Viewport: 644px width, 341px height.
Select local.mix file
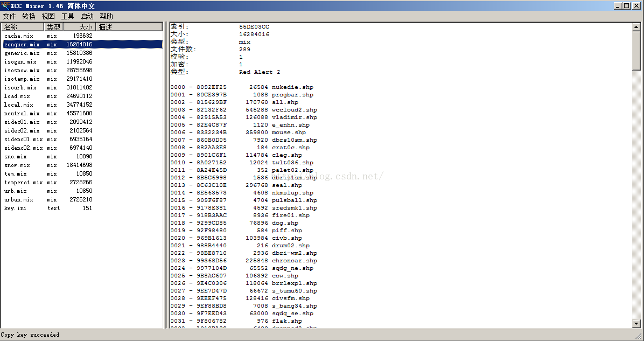(x=82, y=105)
